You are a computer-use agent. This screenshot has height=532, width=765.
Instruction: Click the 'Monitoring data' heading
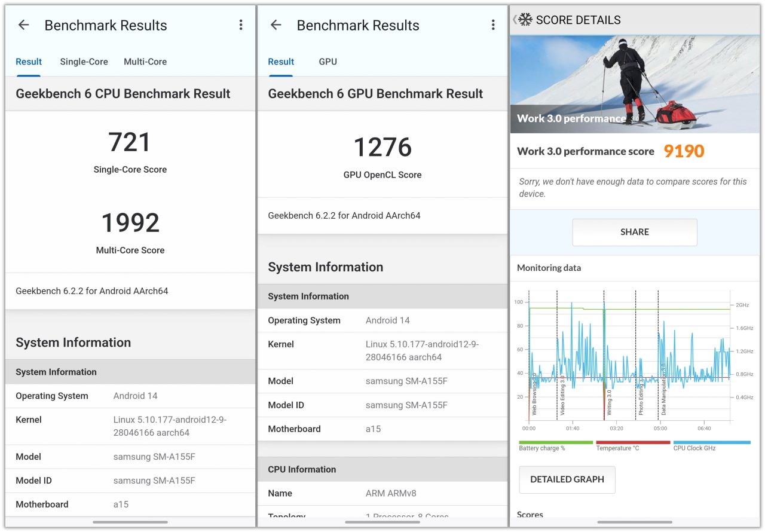(549, 268)
